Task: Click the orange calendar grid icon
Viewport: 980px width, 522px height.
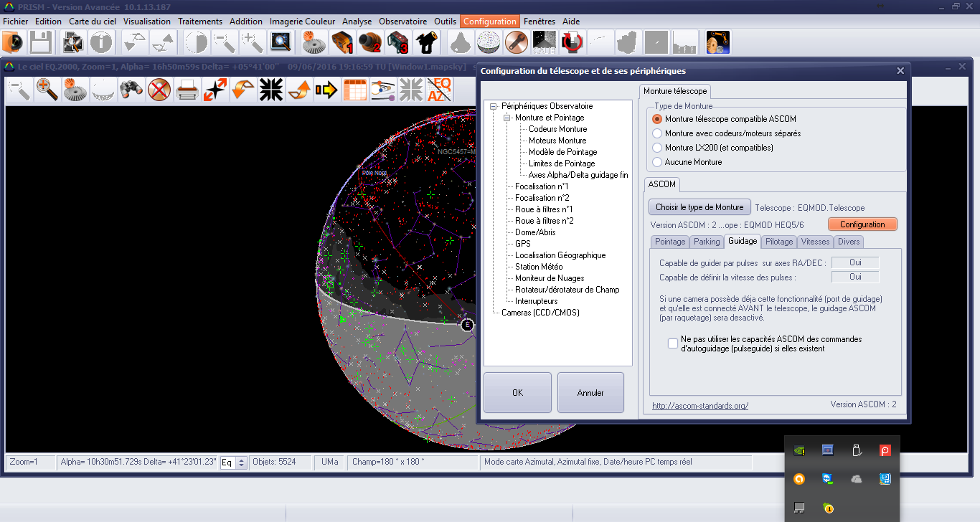Action: [355, 90]
